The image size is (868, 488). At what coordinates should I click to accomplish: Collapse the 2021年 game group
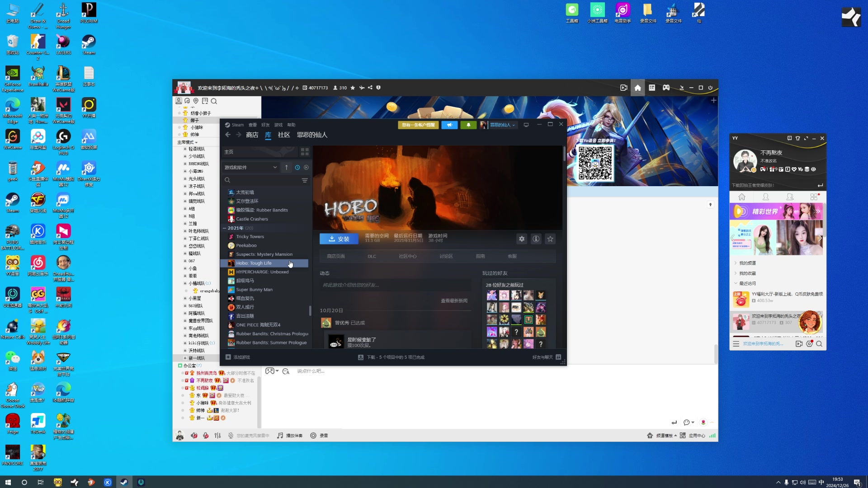(224, 228)
